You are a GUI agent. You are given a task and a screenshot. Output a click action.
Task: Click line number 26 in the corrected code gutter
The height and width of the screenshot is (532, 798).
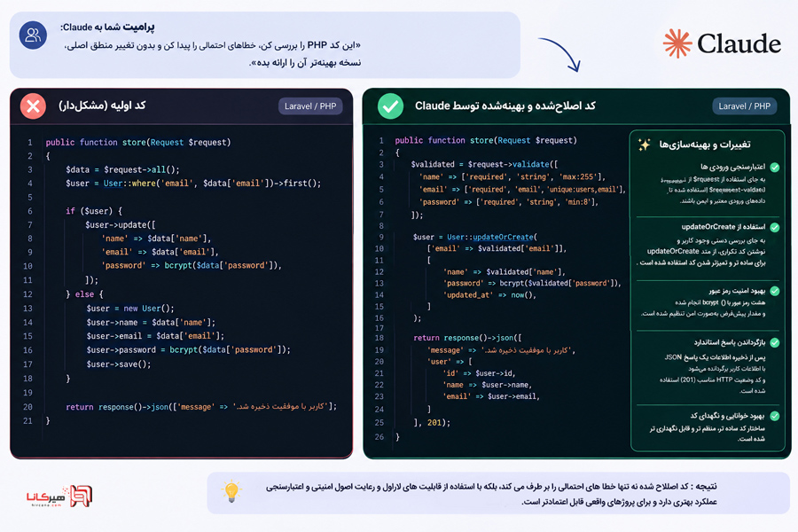(x=379, y=437)
